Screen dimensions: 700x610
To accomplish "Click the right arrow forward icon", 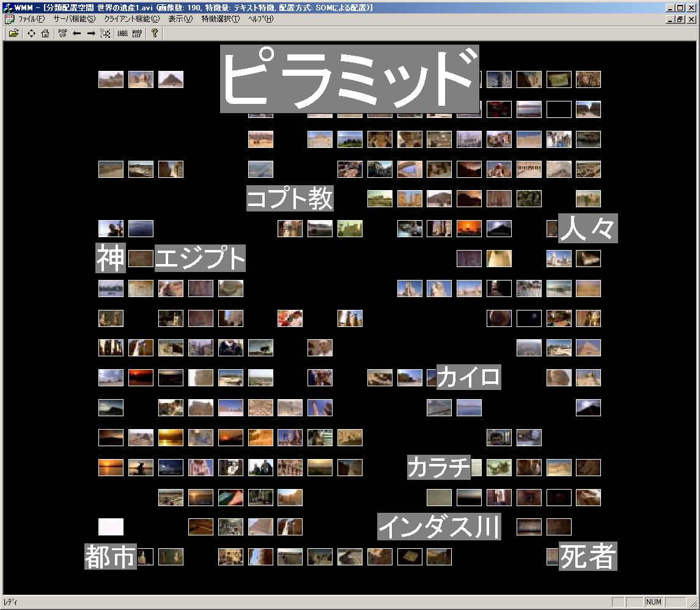I will [x=91, y=34].
